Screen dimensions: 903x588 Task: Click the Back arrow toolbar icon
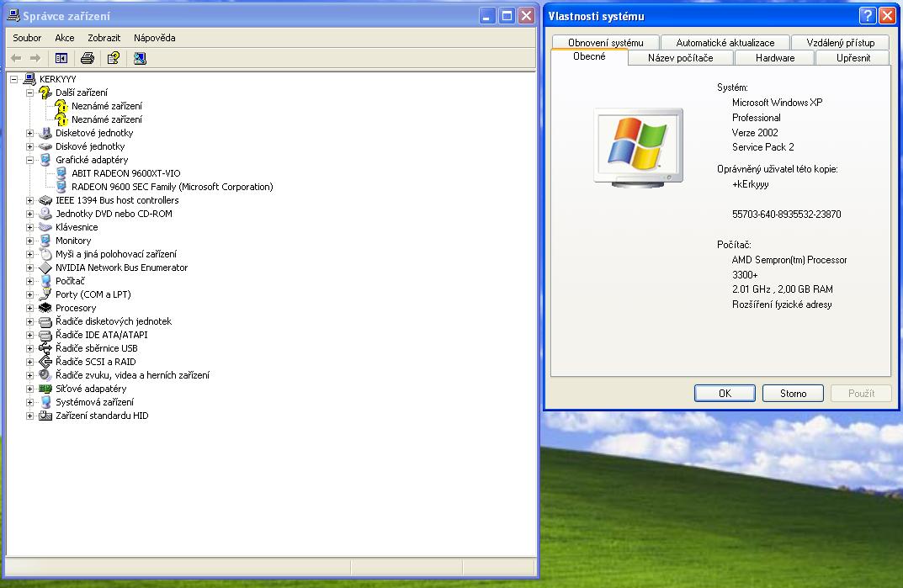click(x=16, y=58)
